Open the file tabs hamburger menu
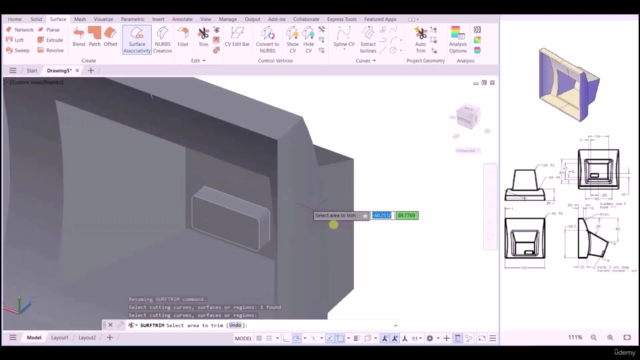640x360 pixels. 13,71
